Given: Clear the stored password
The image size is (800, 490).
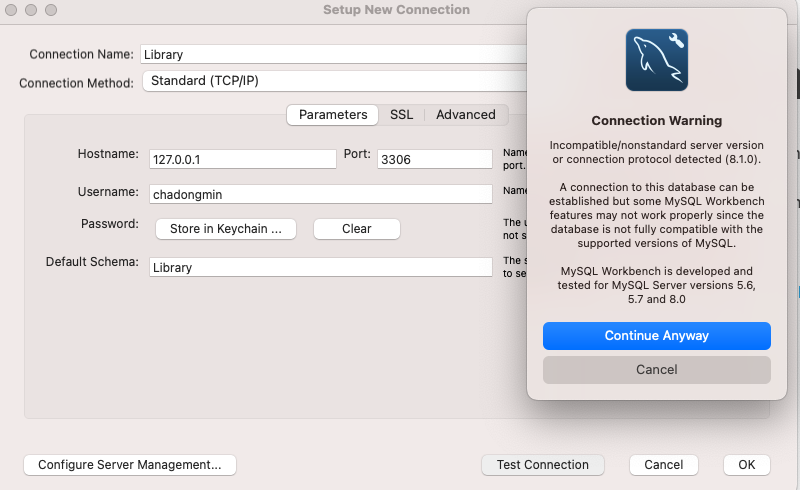Looking at the screenshot, I should tap(357, 229).
